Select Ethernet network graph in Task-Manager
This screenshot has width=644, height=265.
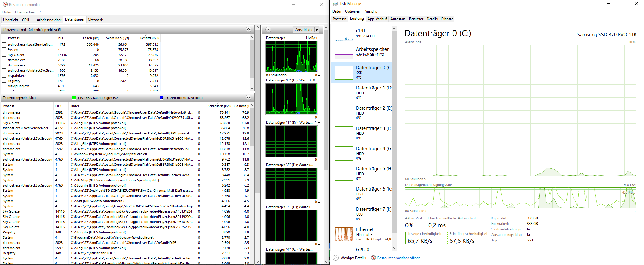click(344, 234)
